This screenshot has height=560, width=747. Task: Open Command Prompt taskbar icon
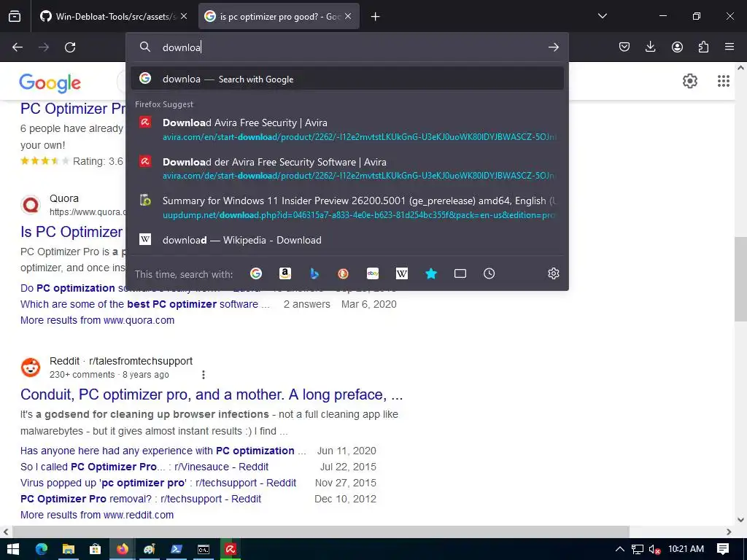(x=204, y=549)
